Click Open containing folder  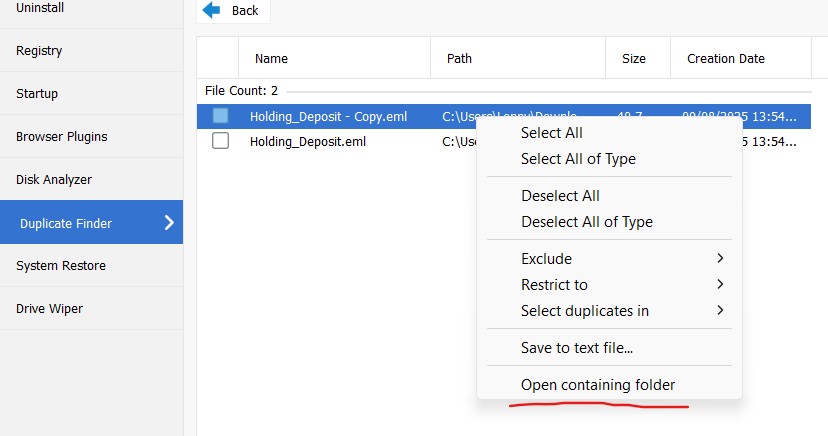(x=597, y=385)
